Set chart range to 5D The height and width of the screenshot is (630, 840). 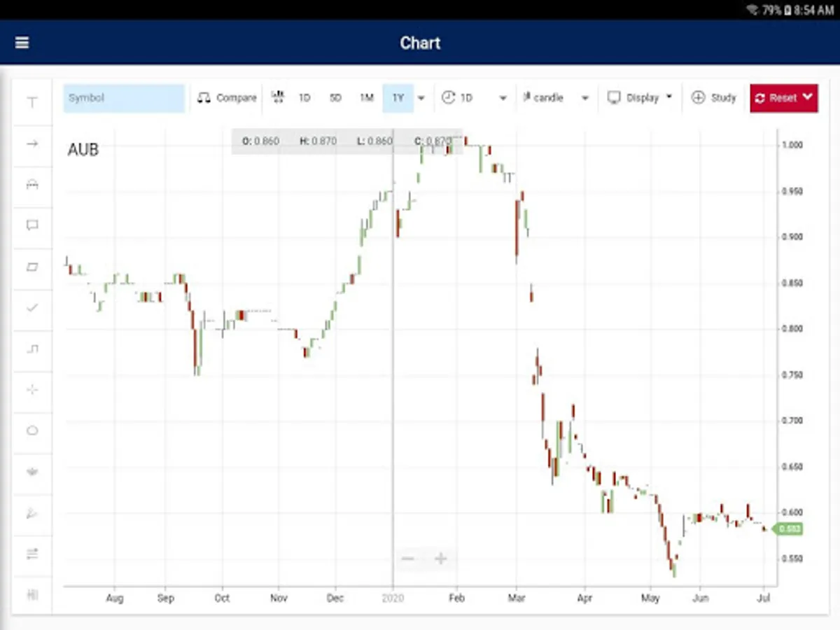click(335, 98)
